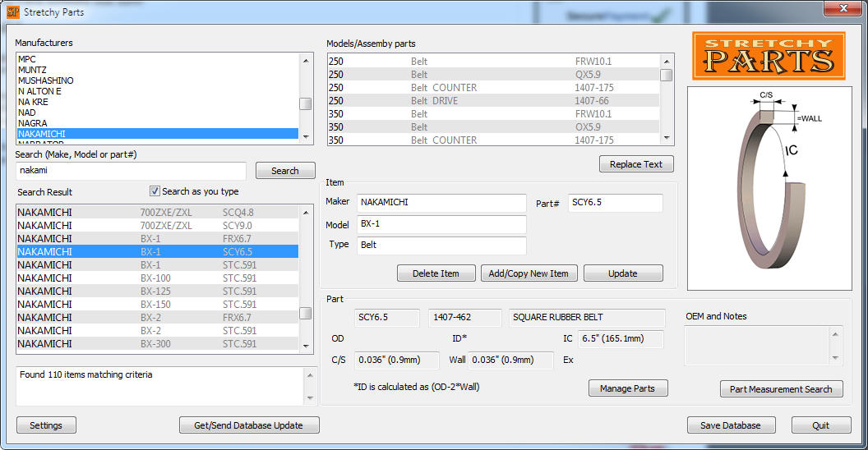Select model row 250 Belt FRW10.1

click(x=494, y=62)
